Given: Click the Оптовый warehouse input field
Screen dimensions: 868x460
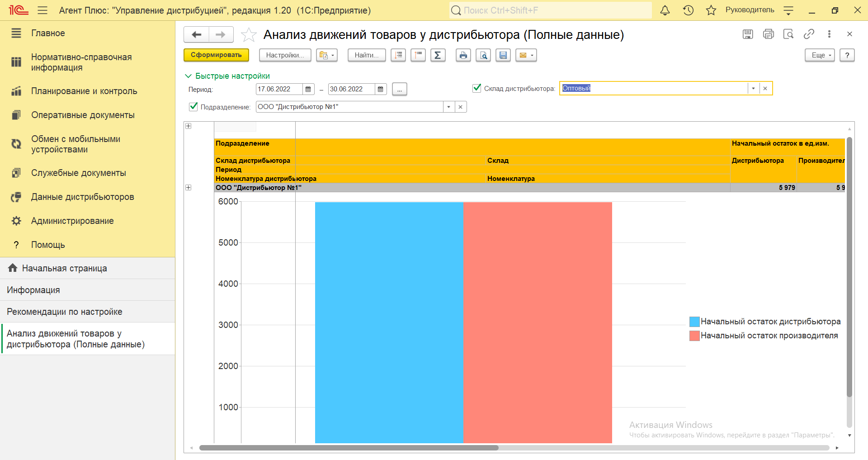Looking at the screenshot, I should coord(654,88).
